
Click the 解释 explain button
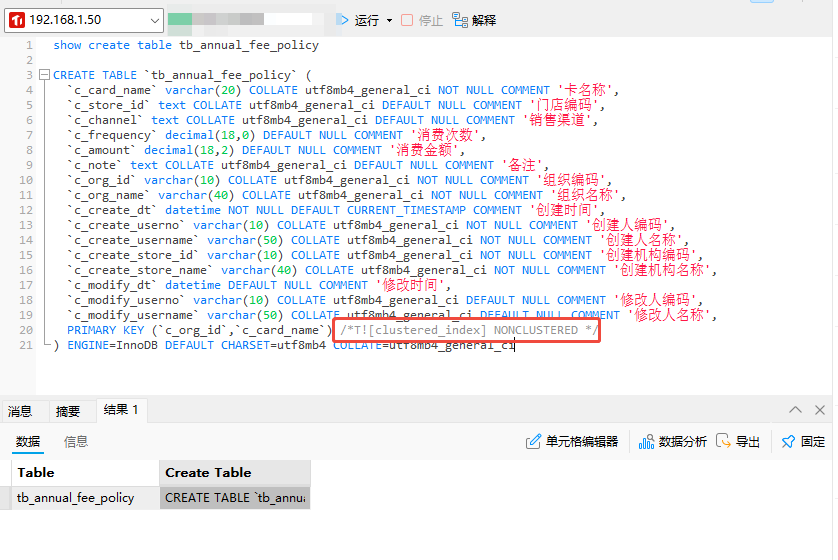[474, 20]
